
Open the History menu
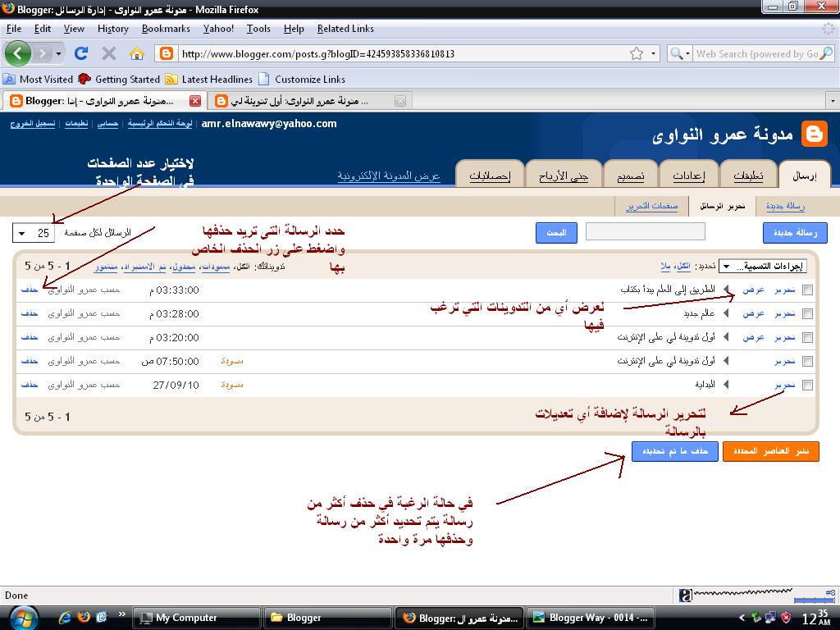113,29
